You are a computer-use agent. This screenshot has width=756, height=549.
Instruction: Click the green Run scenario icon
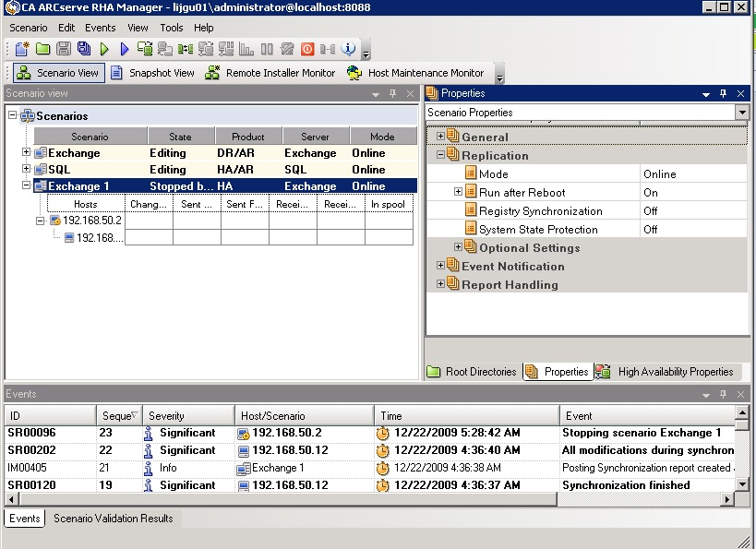pos(104,49)
